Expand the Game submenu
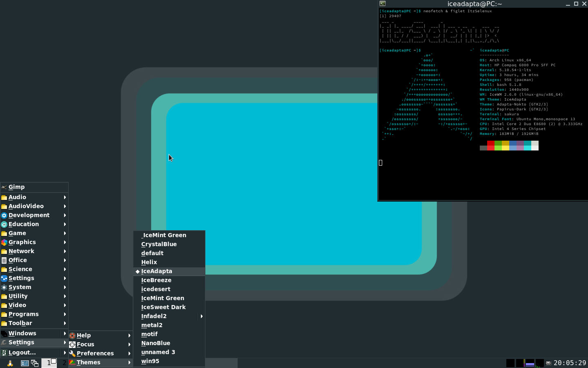588x368 pixels. (34, 233)
